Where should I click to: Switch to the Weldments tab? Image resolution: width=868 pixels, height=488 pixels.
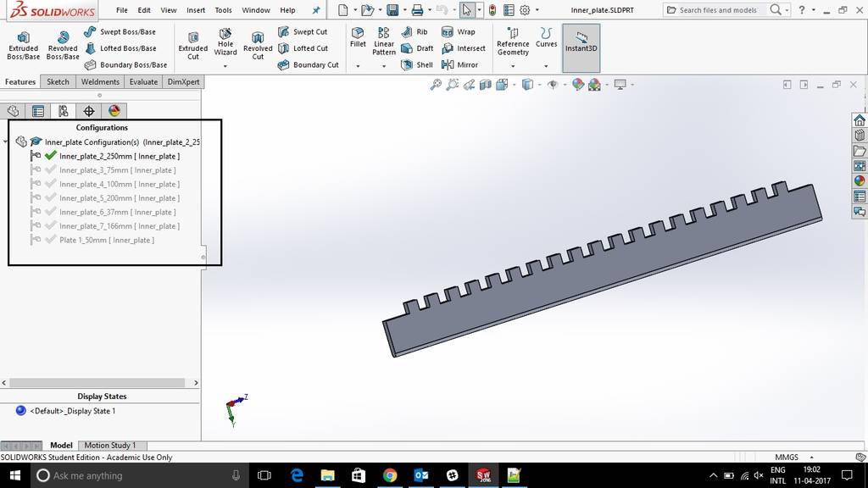[x=100, y=82]
